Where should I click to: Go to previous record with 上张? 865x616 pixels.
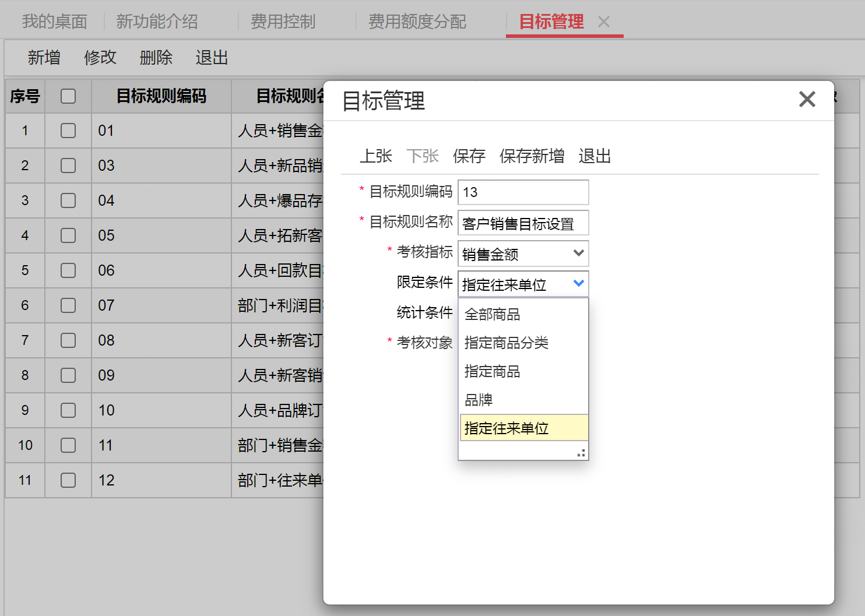pos(376,156)
